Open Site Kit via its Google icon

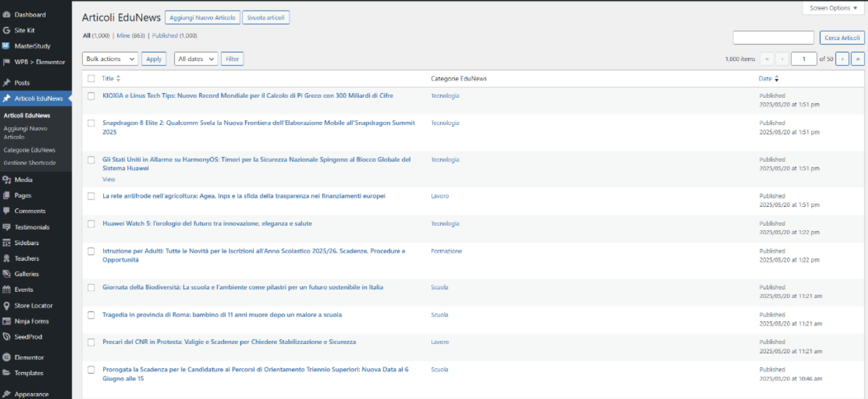tap(7, 30)
